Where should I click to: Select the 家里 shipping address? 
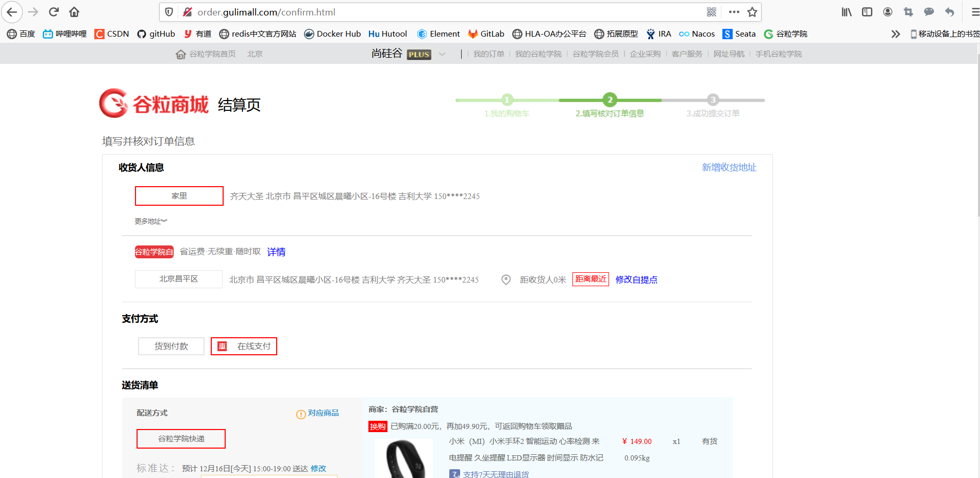point(179,196)
